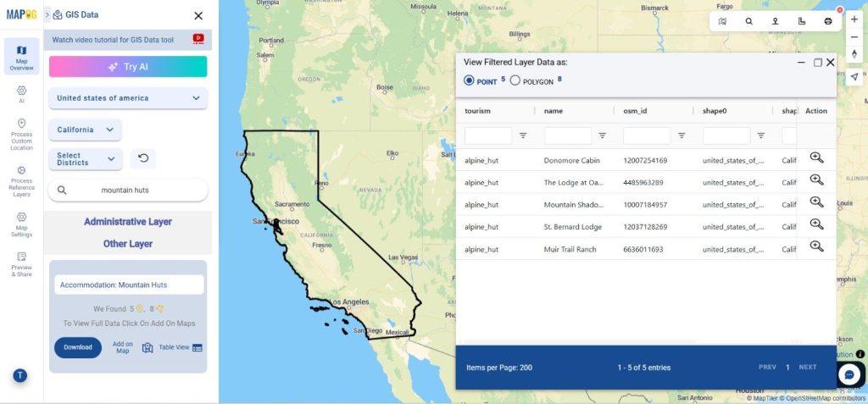Screen dimensions: 868x404
Task: Expand the Select Districts dropdown
Action: pos(85,159)
